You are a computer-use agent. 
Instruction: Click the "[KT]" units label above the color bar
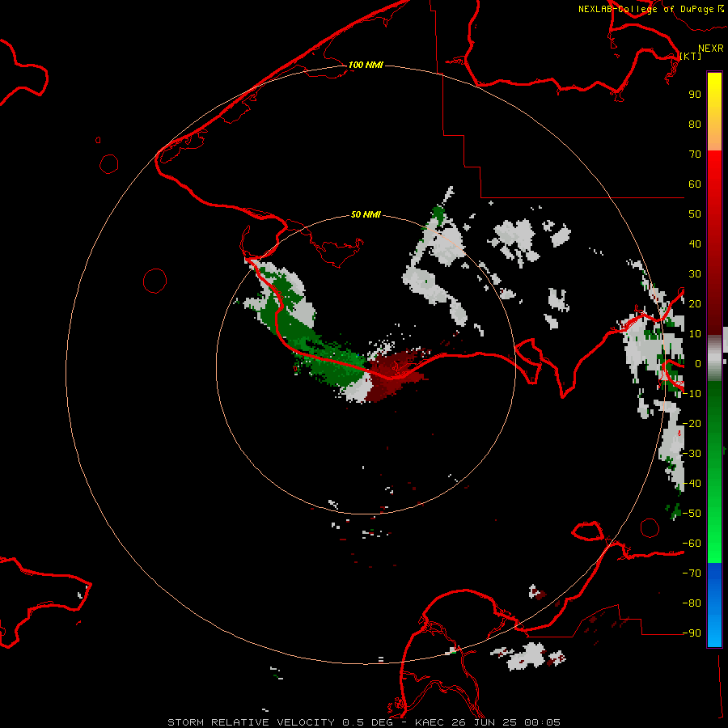(691, 56)
